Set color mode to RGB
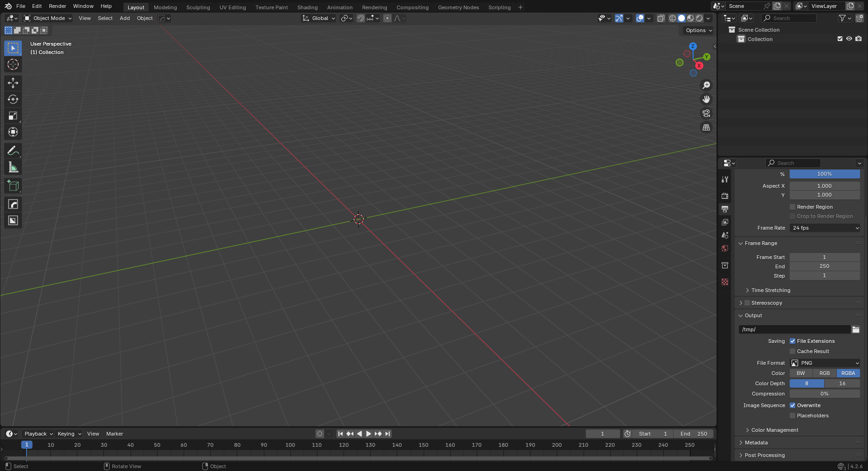This screenshot has width=868, height=471. [824, 373]
